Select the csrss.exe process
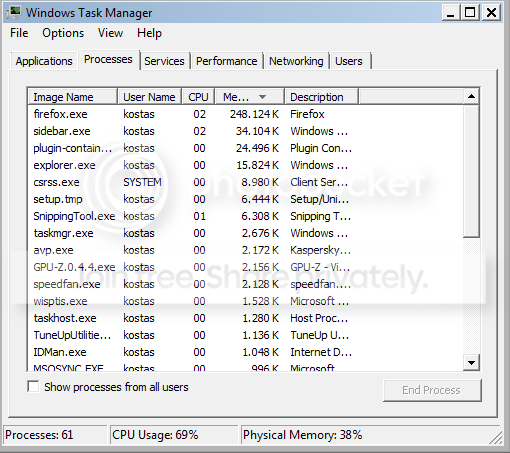This screenshot has width=510, height=453. (246, 182)
